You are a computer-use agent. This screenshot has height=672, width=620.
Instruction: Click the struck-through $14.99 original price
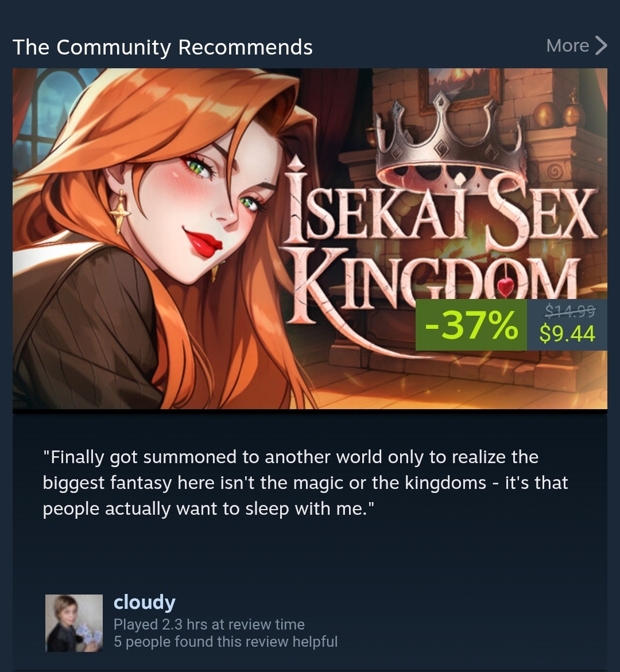[x=570, y=310]
